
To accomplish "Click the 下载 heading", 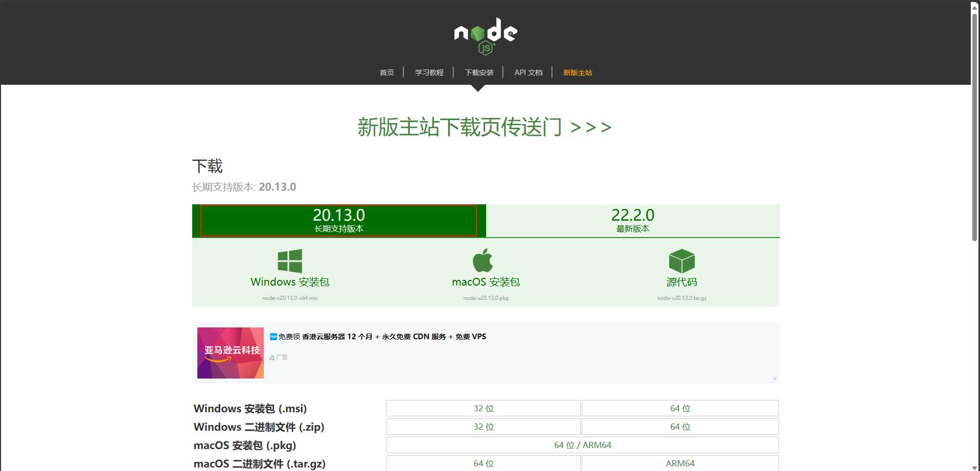I will click(x=208, y=166).
